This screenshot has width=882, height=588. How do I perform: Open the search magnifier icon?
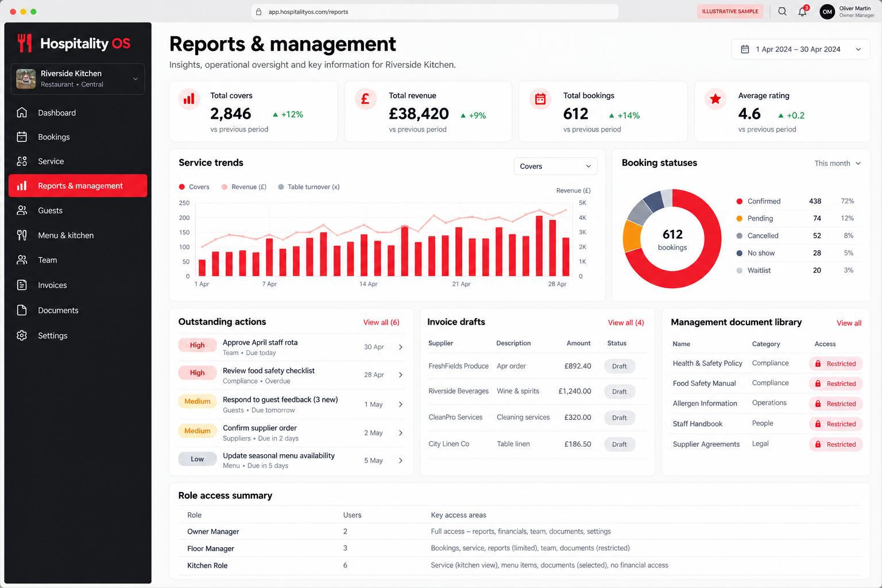782,11
